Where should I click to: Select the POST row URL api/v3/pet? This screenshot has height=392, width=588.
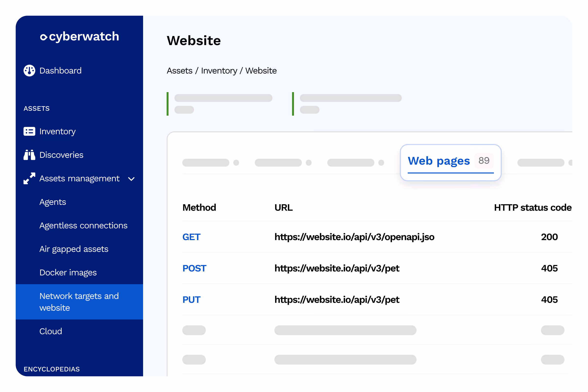click(x=337, y=269)
